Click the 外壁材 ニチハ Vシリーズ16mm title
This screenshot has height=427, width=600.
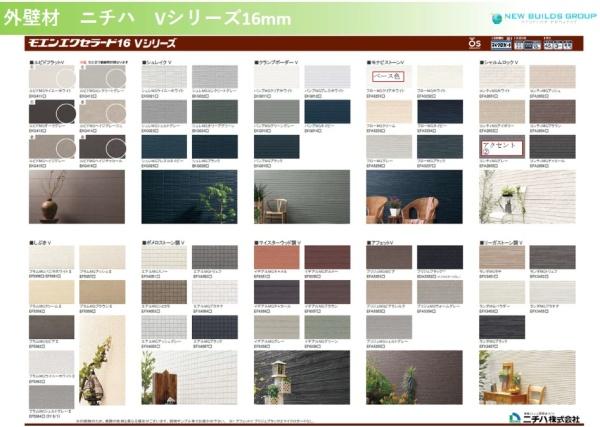click(x=147, y=18)
